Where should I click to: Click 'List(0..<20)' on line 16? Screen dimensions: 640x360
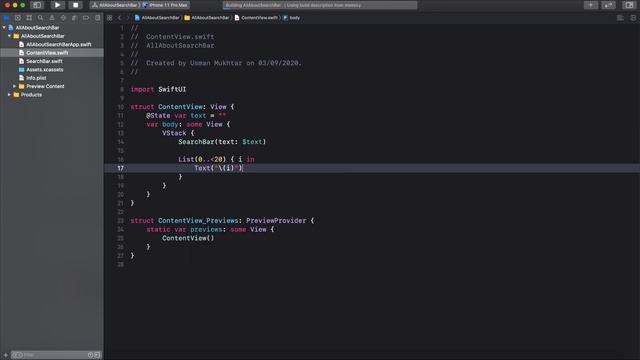pos(202,160)
